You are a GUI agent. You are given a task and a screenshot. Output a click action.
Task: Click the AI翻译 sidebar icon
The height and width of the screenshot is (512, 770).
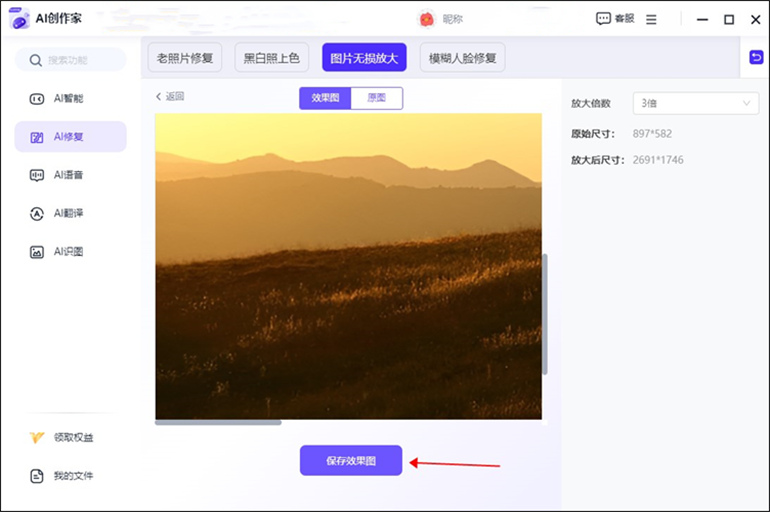(37, 214)
